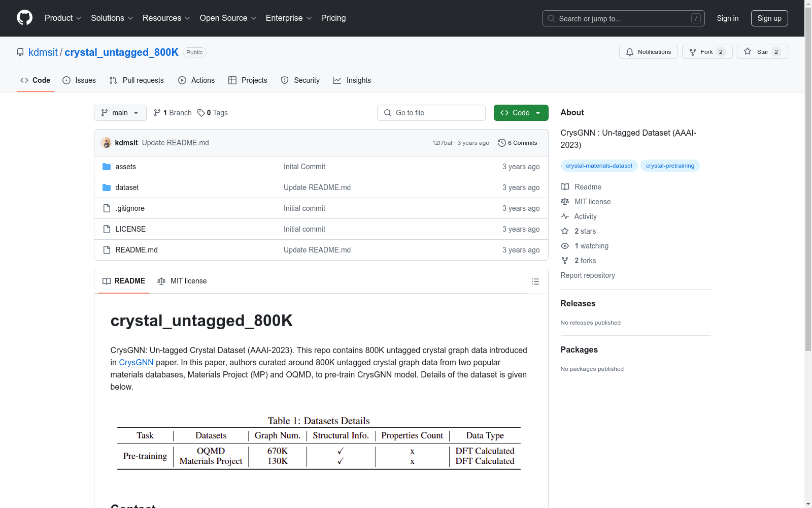This screenshot has width=812, height=508.
Task: Click the crystal-pretraining topic tag
Action: 670,166
